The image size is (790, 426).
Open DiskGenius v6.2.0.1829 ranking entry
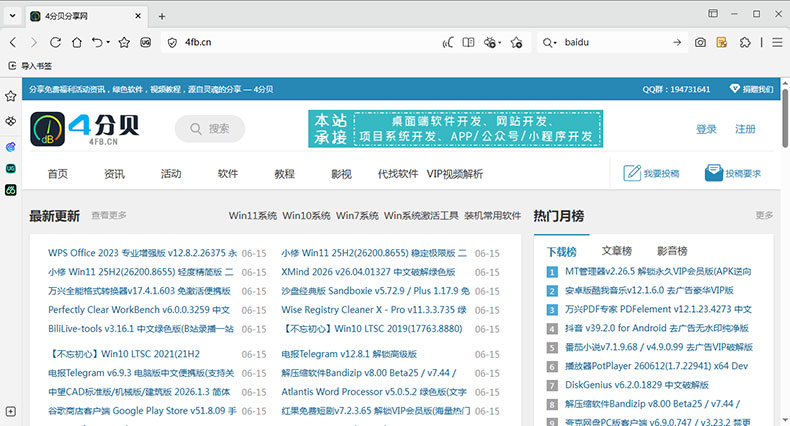(637, 385)
